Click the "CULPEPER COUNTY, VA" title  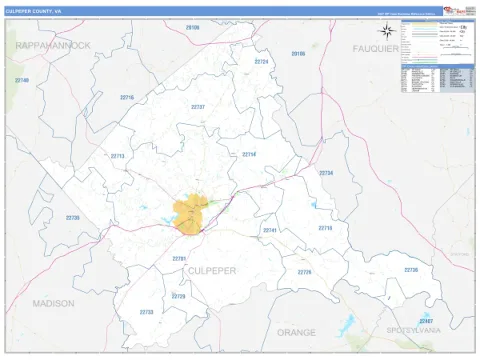coord(33,11)
